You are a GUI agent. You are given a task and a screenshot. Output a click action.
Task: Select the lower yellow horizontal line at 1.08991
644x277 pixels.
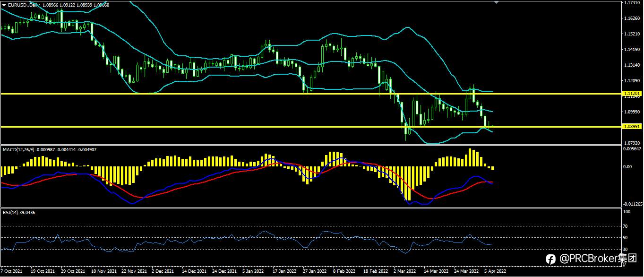[x=310, y=127]
